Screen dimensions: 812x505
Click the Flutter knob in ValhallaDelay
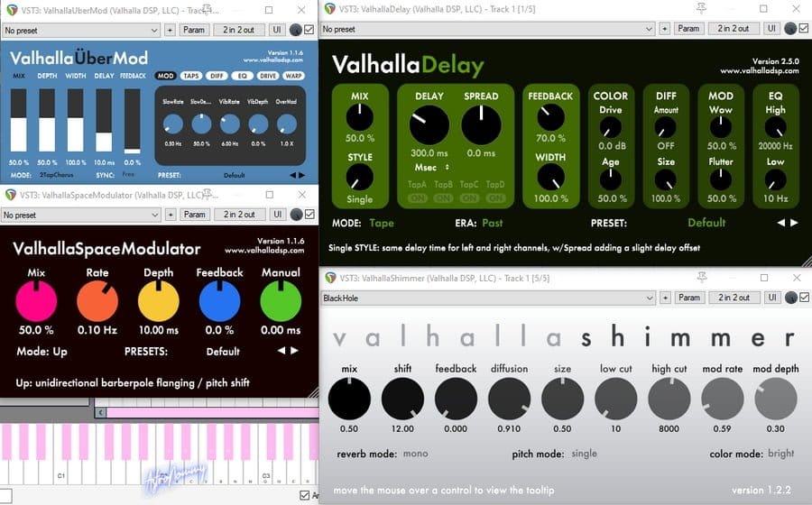coord(720,179)
